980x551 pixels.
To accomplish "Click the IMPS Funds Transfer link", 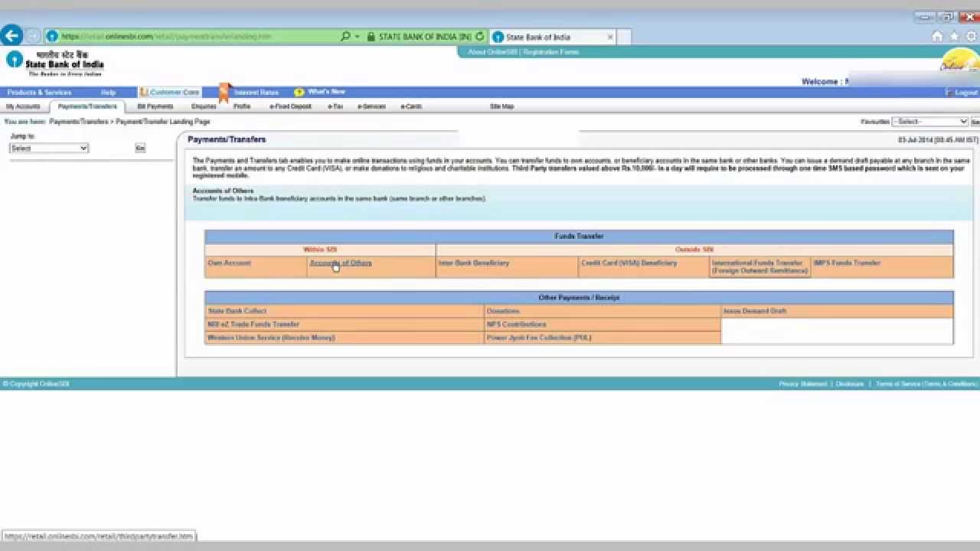I will coord(847,263).
